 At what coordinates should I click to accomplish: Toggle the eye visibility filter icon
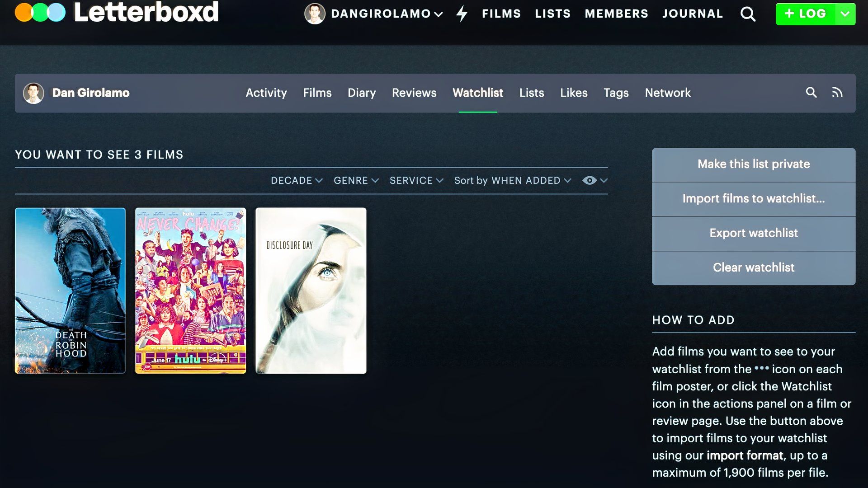click(589, 180)
